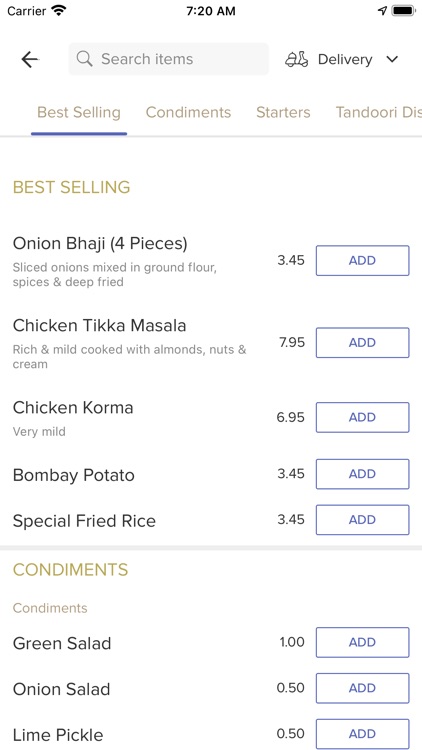The width and height of the screenshot is (422, 750).
Task: Add Bombay Potato to order
Action: click(363, 474)
